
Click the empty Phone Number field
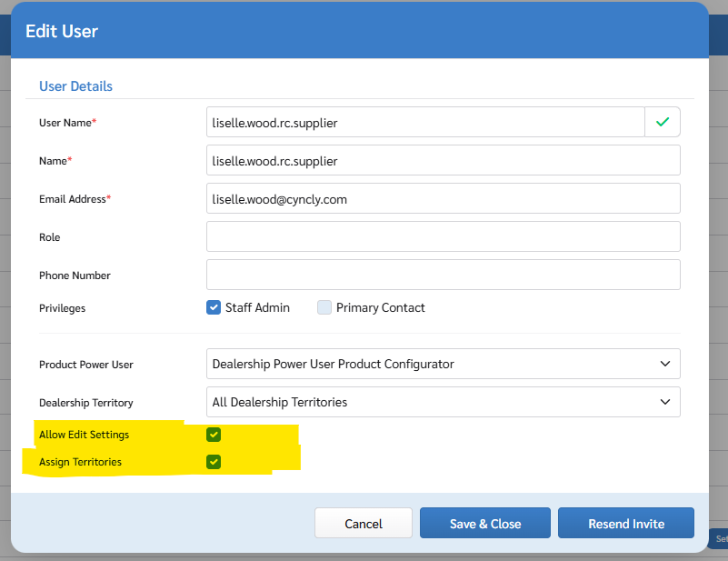(x=443, y=275)
